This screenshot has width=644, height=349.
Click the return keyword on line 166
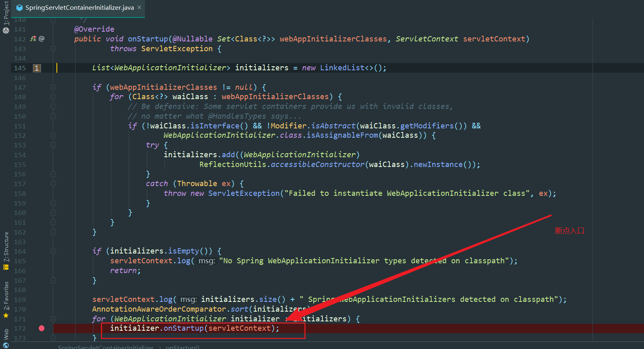pyautogui.click(x=123, y=271)
